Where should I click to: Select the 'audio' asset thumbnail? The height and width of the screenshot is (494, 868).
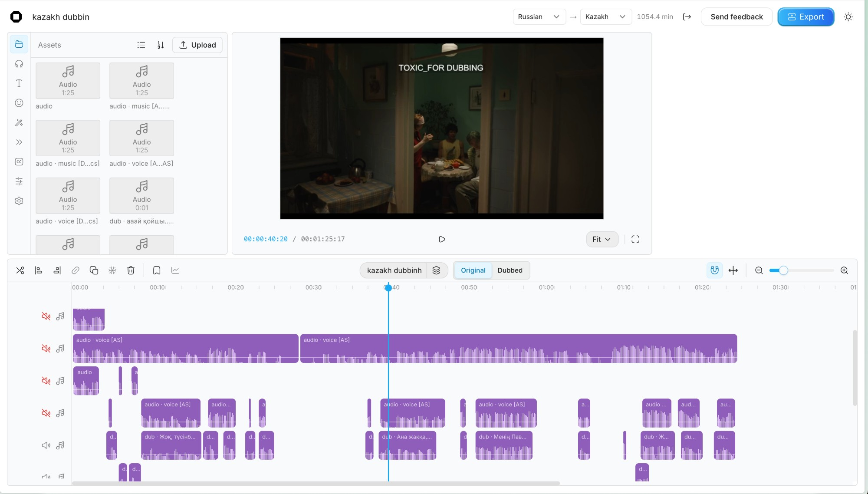(68, 81)
